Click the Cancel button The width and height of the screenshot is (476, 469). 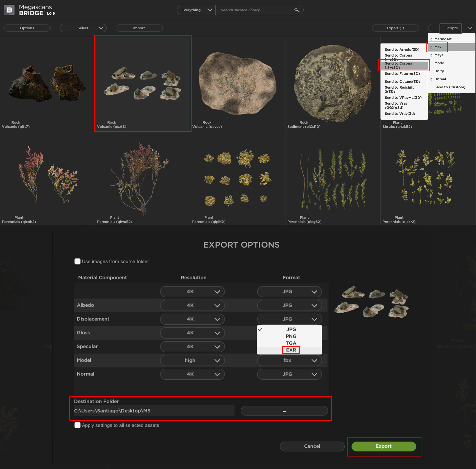pos(312,446)
